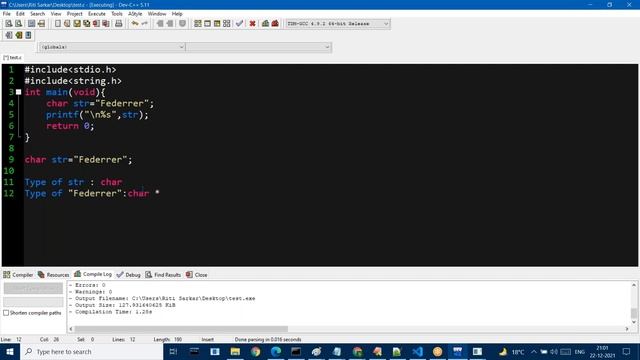Click the printf("\n%s",str); code line
The height and width of the screenshot is (360, 640).
(x=97, y=115)
